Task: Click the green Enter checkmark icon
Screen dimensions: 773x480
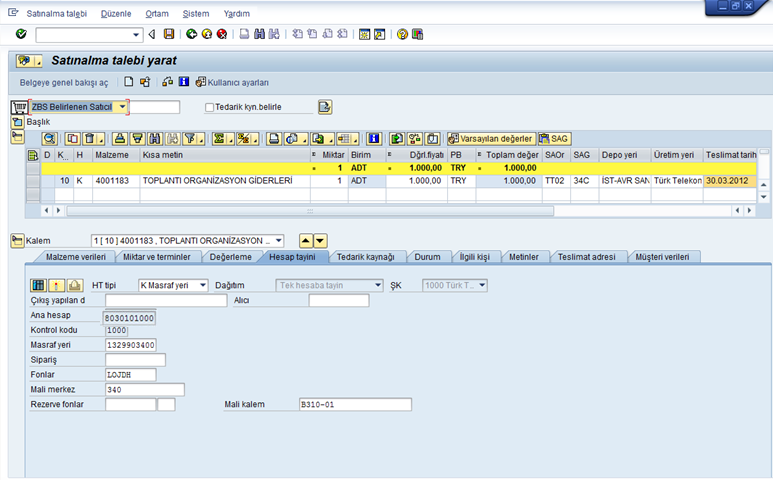Action: click(x=21, y=34)
